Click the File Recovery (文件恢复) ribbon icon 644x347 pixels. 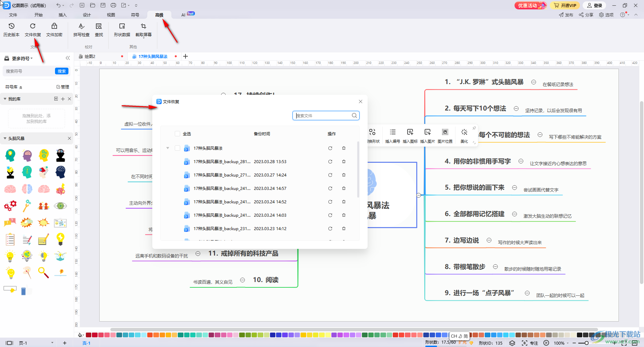click(33, 29)
